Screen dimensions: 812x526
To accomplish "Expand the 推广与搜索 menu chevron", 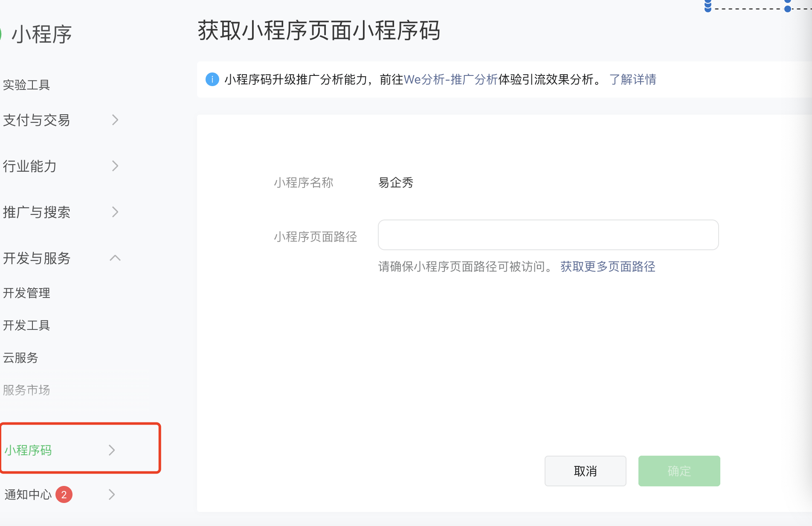I will pyautogui.click(x=115, y=212).
